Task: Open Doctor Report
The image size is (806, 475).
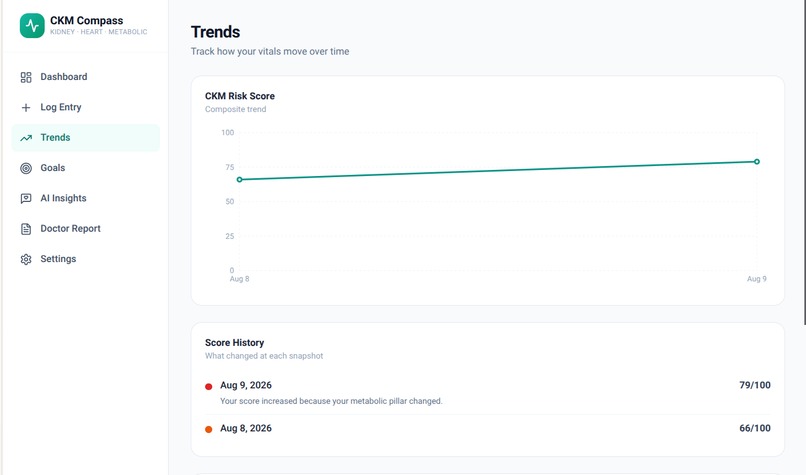Action: click(85, 229)
